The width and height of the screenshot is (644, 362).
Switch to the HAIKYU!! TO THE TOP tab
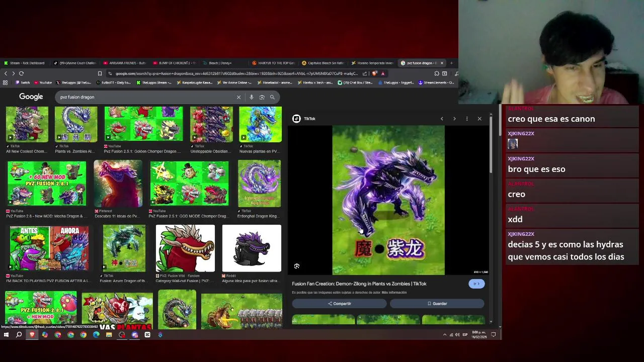[x=274, y=63]
